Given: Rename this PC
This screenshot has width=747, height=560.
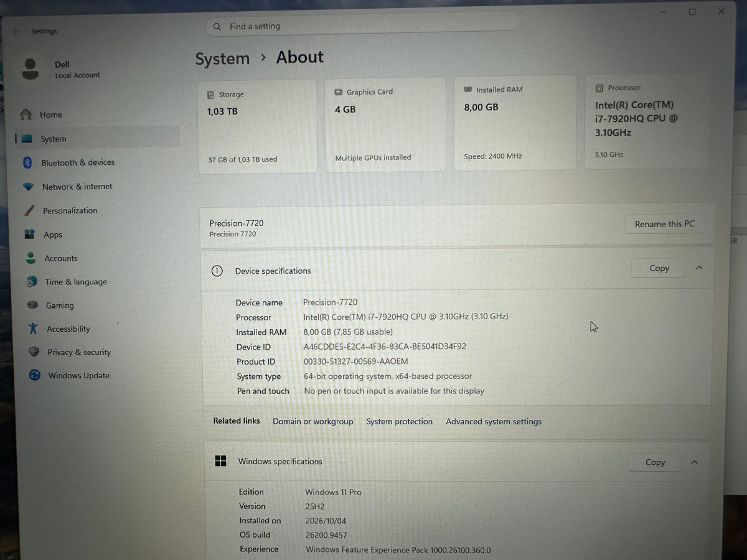Looking at the screenshot, I should point(665,224).
